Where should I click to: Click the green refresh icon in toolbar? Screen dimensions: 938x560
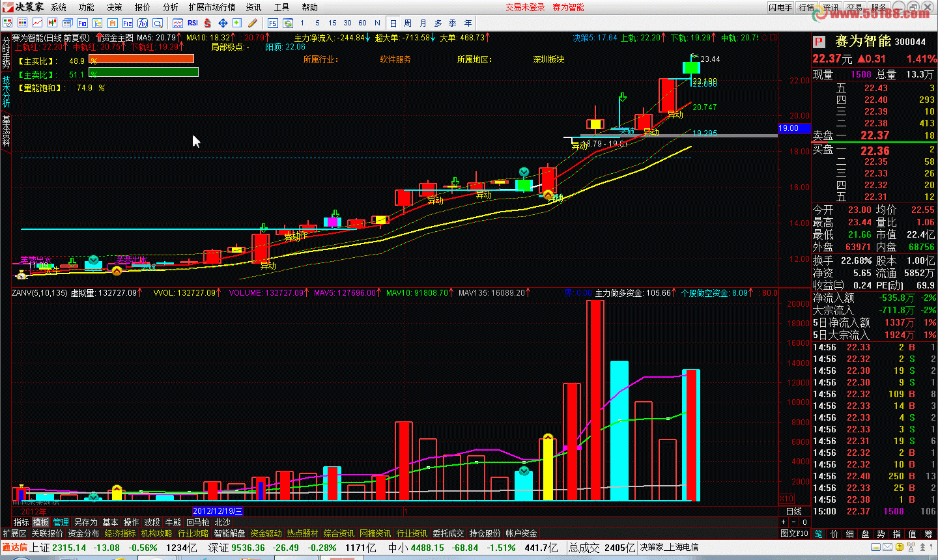click(x=287, y=23)
